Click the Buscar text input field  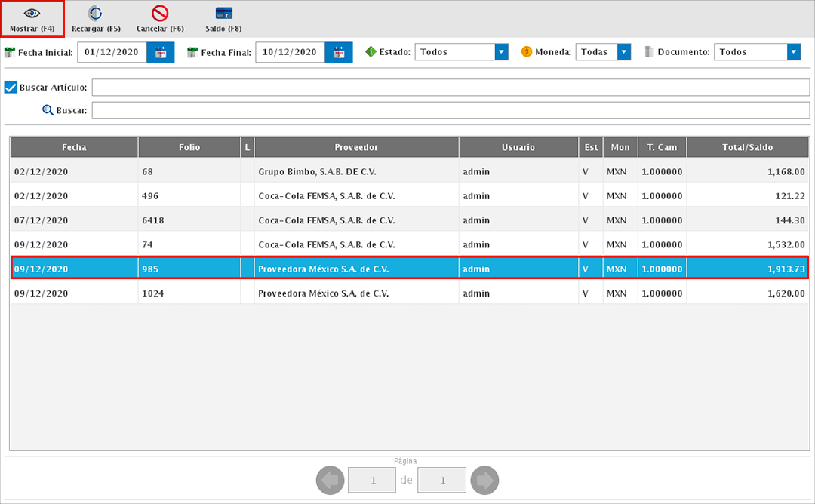451,111
